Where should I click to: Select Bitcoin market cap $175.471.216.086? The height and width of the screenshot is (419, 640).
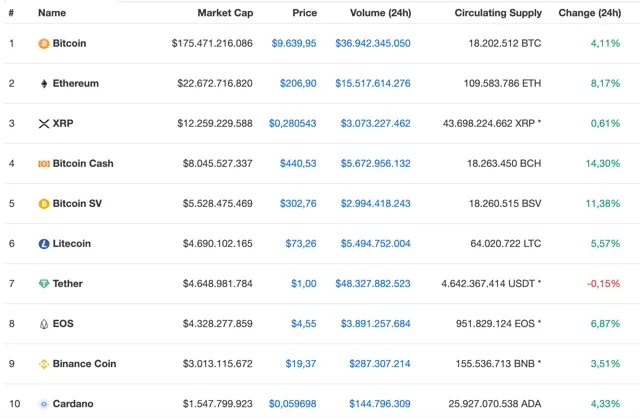point(212,43)
